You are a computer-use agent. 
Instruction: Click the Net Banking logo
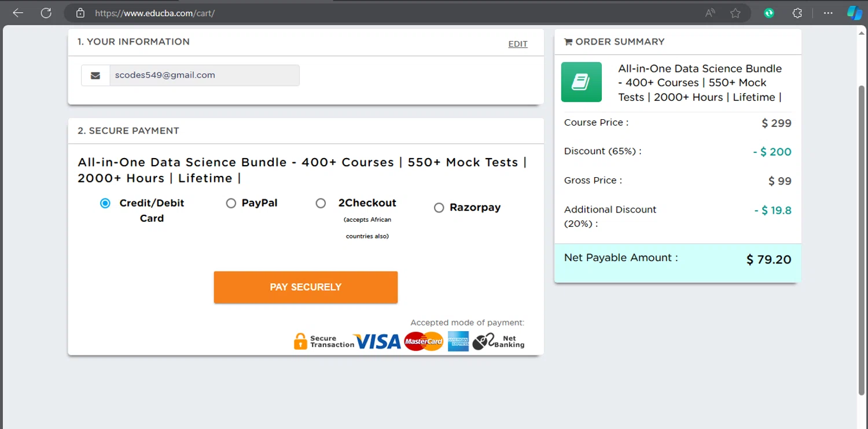pos(498,342)
